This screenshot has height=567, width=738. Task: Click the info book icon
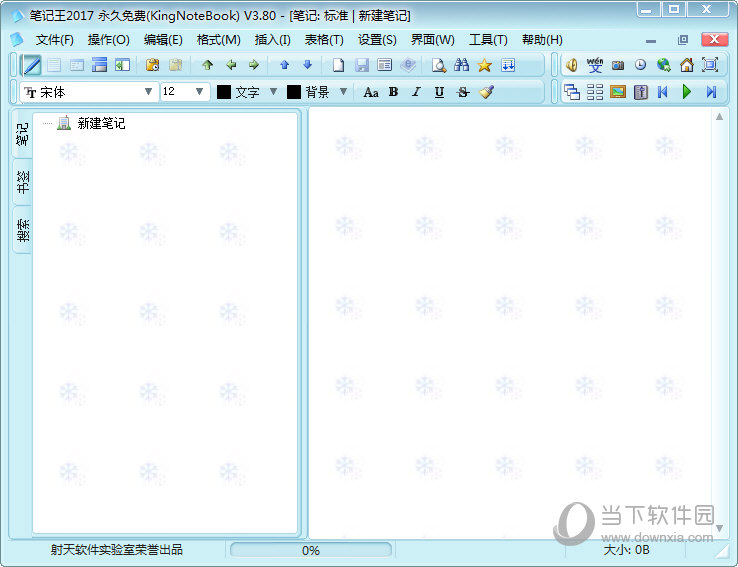click(x=641, y=92)
